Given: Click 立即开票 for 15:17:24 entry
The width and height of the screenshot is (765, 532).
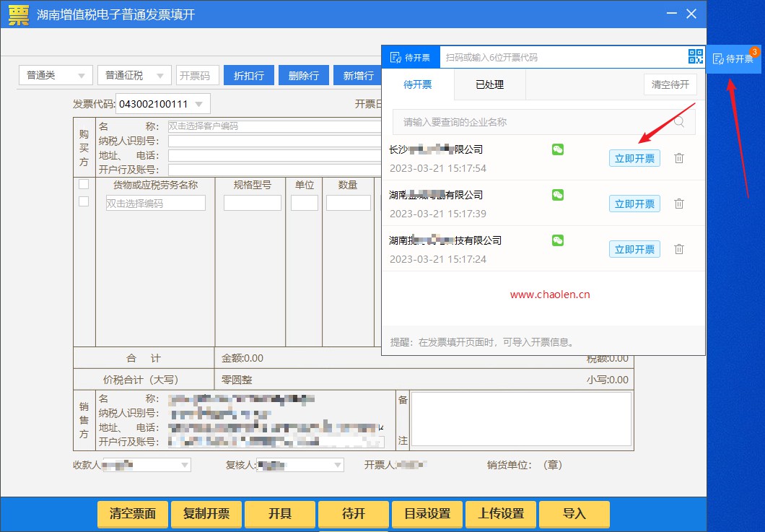Looking at the screenshot, I should (634, 249).
